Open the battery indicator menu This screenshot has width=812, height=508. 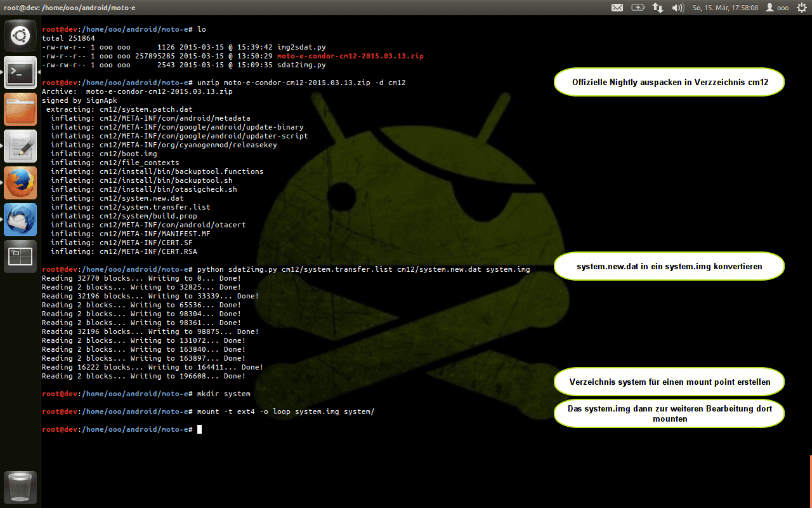(637, 8)
